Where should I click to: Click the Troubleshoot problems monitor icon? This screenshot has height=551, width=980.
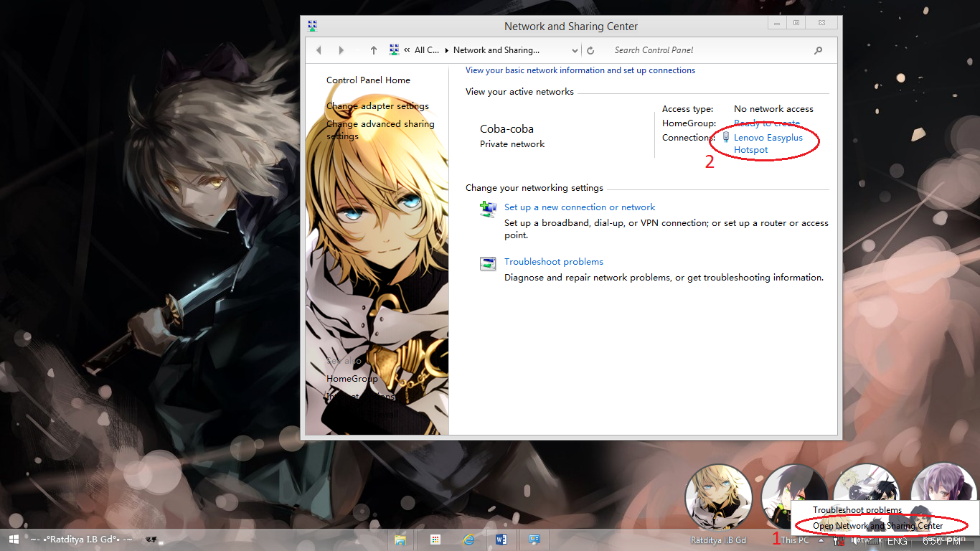(x=487, y=263)
